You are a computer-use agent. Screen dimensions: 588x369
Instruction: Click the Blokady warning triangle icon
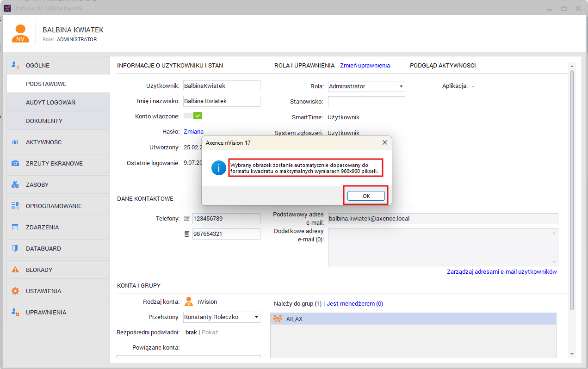tap(15, 270)
